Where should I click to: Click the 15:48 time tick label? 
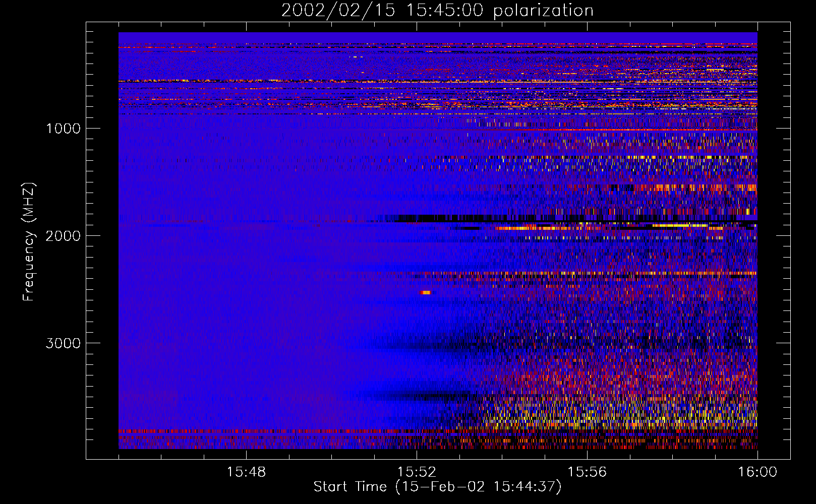point(246,472)
